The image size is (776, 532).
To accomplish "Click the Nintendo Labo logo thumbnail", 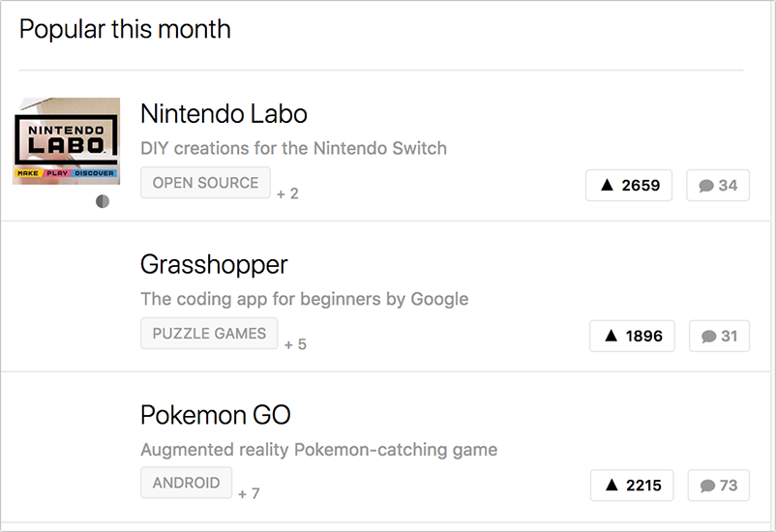I will pyautogui.click(x=67, y=140).
